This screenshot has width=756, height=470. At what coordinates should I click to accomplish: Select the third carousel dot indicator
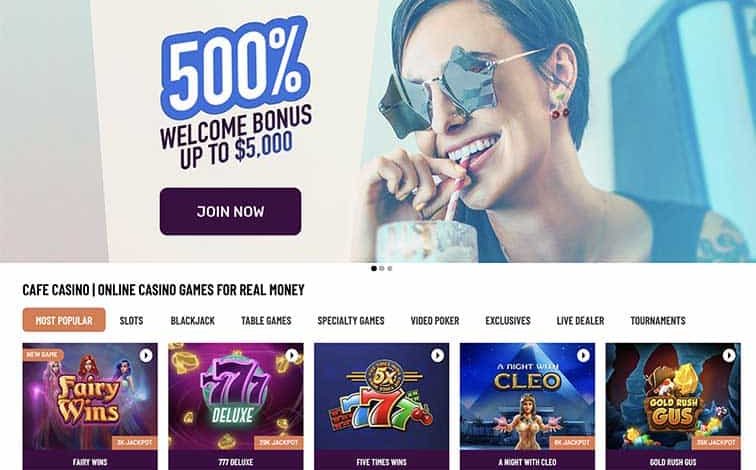coord(390,269)
